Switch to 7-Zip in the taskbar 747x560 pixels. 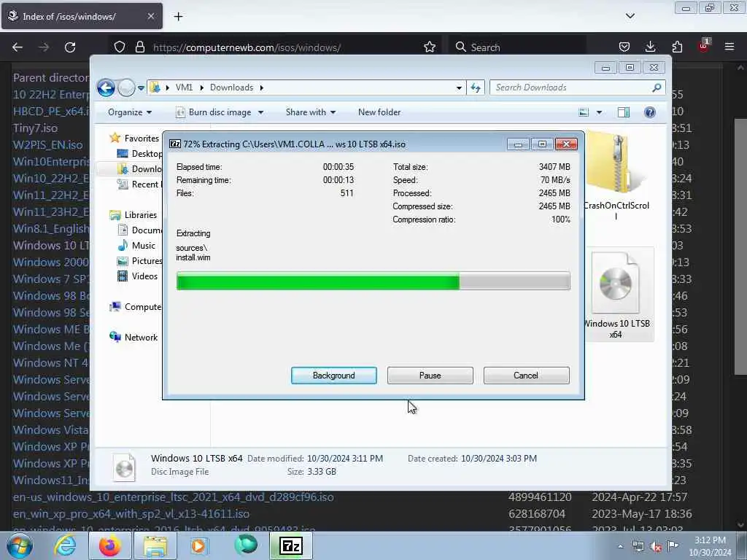pyautogui.click(x=291, y=545)
